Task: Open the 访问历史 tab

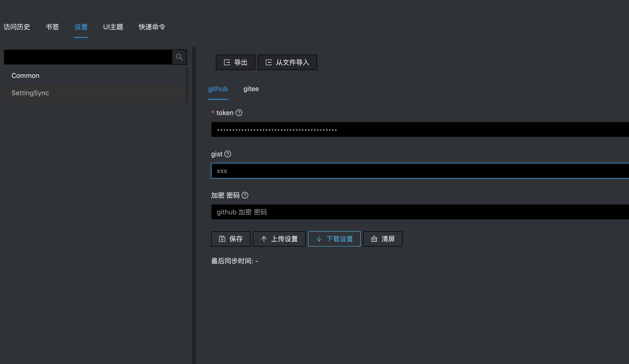Action: (x=17, y=27)
